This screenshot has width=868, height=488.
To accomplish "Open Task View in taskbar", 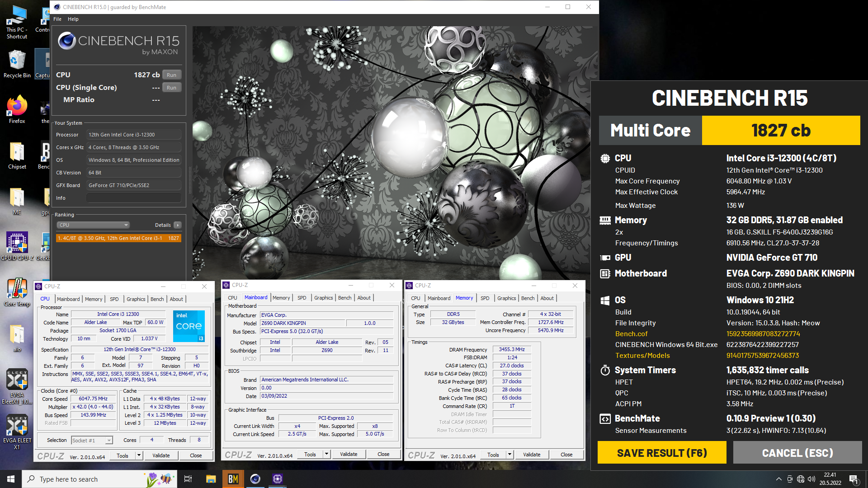I will point(188,479).
